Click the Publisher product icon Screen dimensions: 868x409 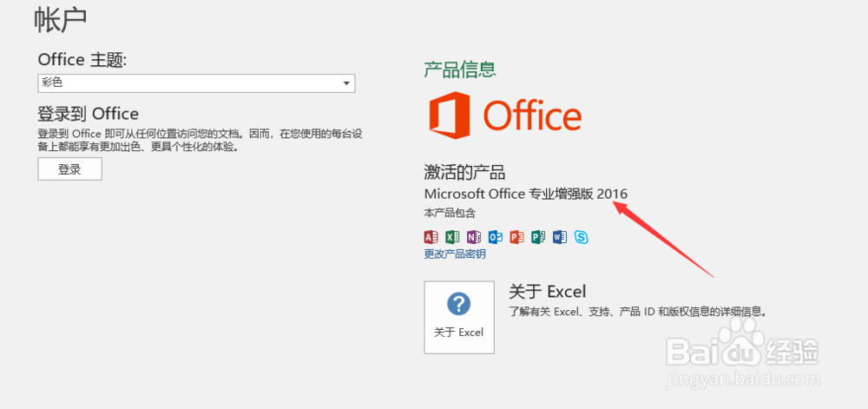538,236
